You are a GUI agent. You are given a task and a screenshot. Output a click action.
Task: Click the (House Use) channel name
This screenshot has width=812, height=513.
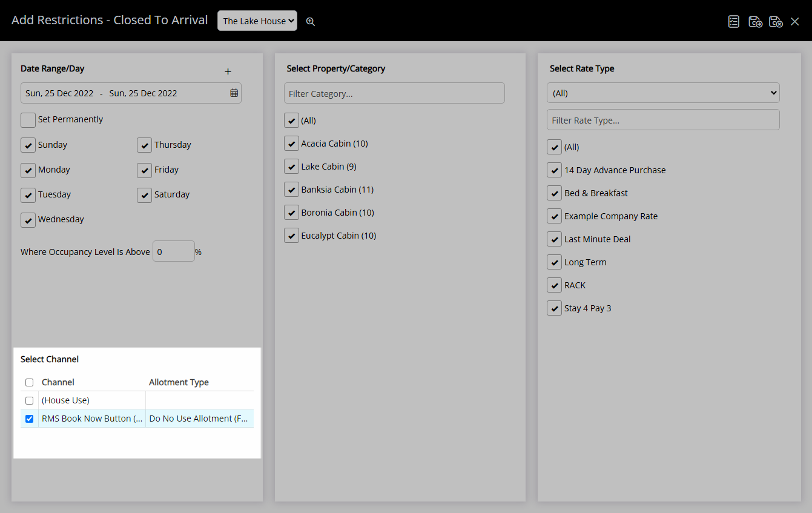[65, 400]
